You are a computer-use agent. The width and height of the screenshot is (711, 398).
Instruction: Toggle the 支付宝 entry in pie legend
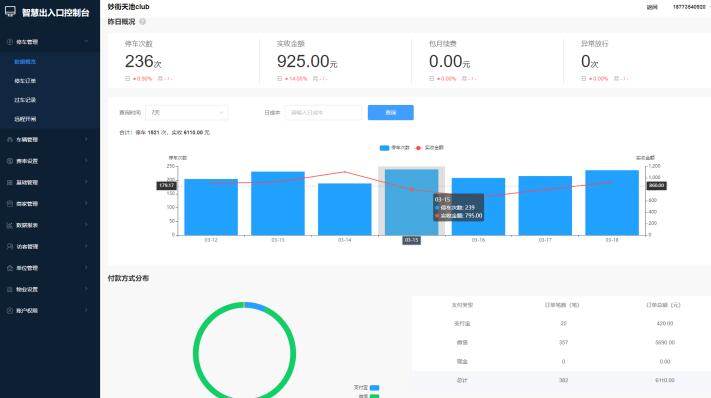click(x=366, y=388)
